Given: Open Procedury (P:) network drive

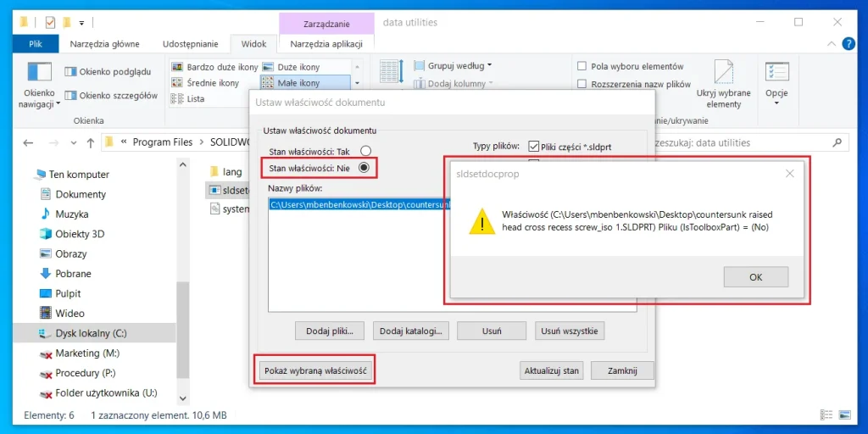Looking at the screenshot, I should pos(86,373).
